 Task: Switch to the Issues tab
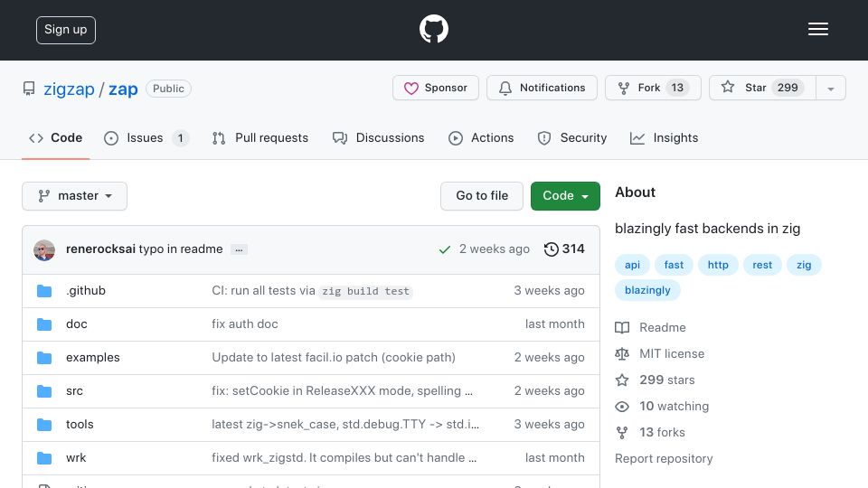click(x=146, y=137)
